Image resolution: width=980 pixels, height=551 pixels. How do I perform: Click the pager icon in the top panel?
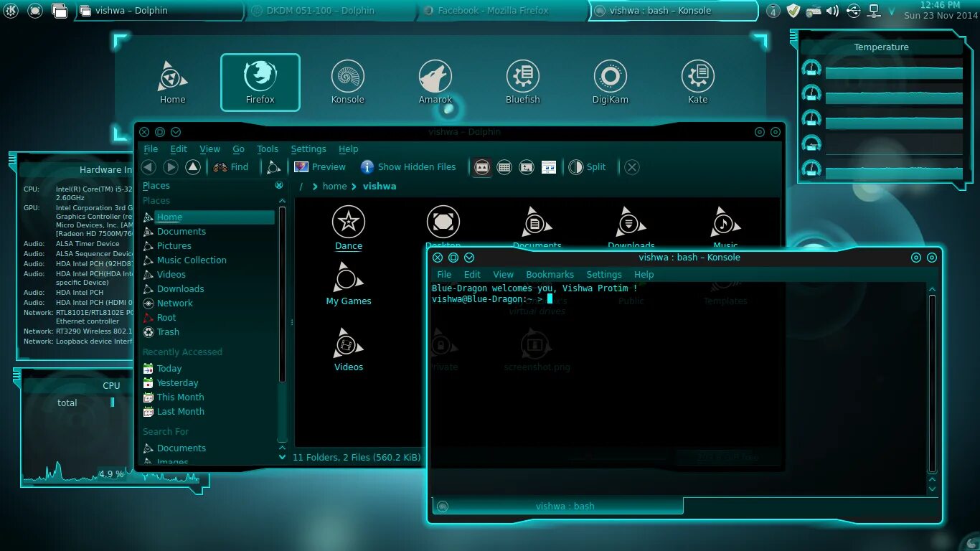pos(60,11)
